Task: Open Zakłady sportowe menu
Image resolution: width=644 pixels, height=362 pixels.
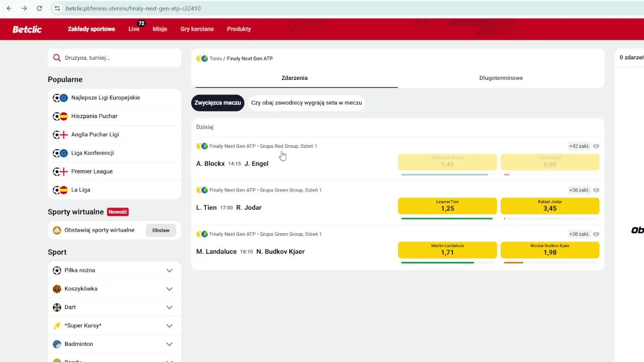Action: click(92, 29)
